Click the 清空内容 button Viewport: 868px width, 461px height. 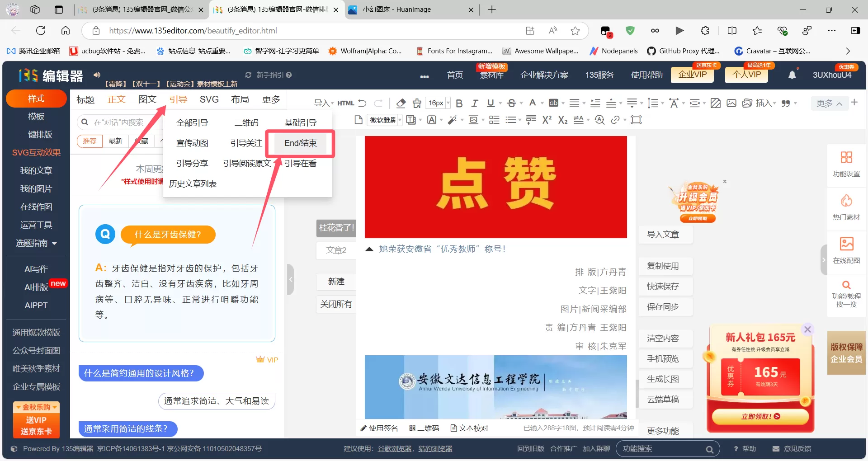(664, 338)
